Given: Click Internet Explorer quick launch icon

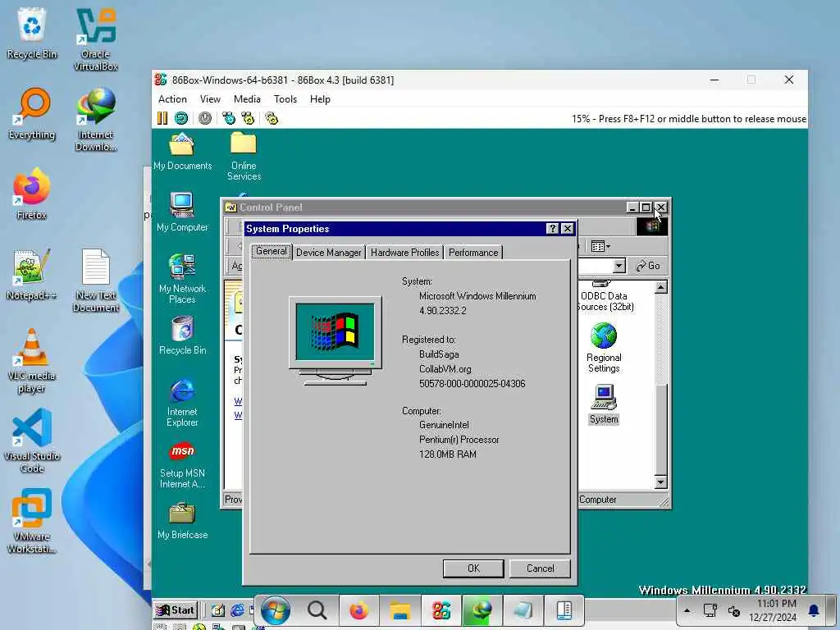Looking at the screenshot, I should point(237,610).
